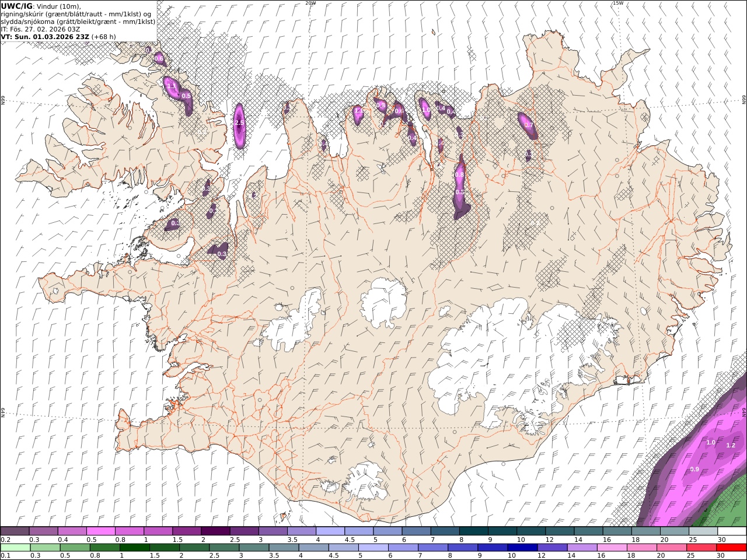Click the 0.7 snowfall value in the northeast
Screen dimensions: 747x560
[x=528, y=125]
